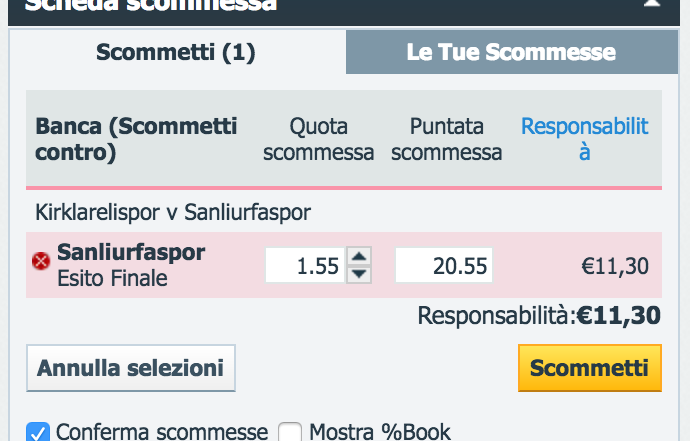Click the Esito Finale market label

[x=112, y=278]
